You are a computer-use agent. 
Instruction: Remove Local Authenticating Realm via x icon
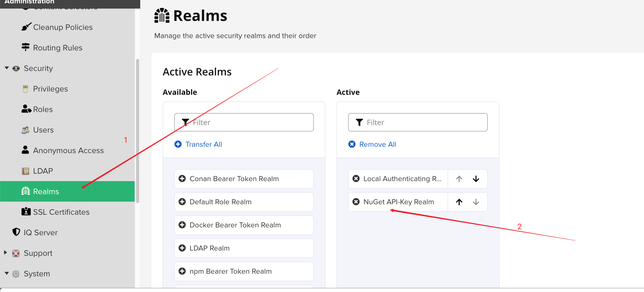click(x=356, y=178)
